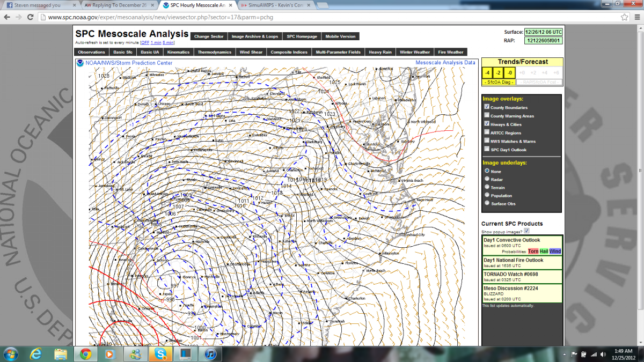Select the -0 hour trend button
Viewport: 644px width, 362px height.
[x=510, y=72]
